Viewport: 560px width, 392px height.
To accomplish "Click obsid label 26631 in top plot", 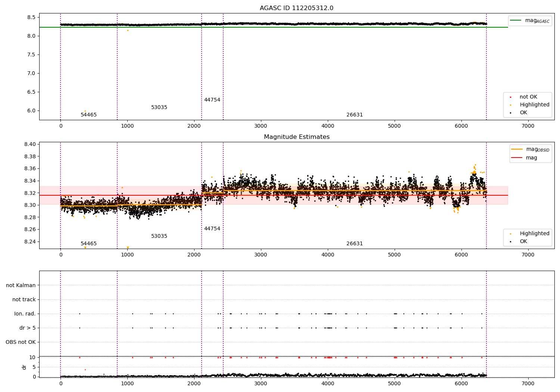I will click(355, 115).
